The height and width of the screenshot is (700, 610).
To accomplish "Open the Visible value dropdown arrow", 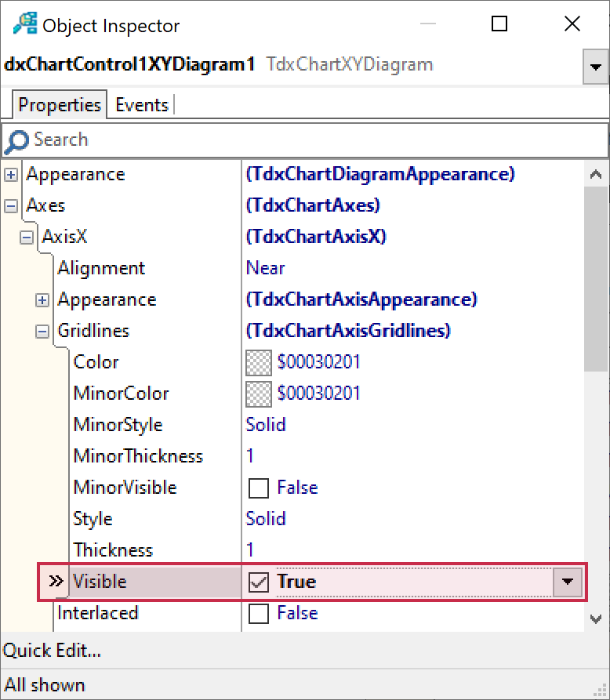I will [568, 582].
